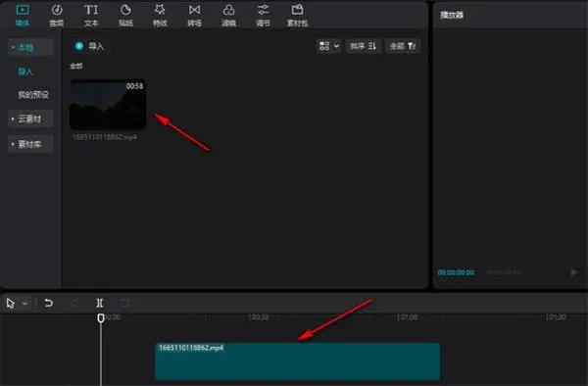Delete the selected clip
Image resolution: width=588 pixels, height=386 pixels.
[124, 303]
